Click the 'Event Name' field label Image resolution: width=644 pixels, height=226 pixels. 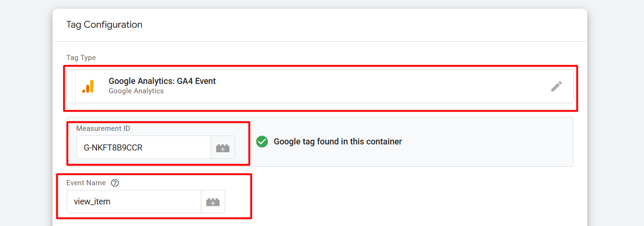(86, 183)
